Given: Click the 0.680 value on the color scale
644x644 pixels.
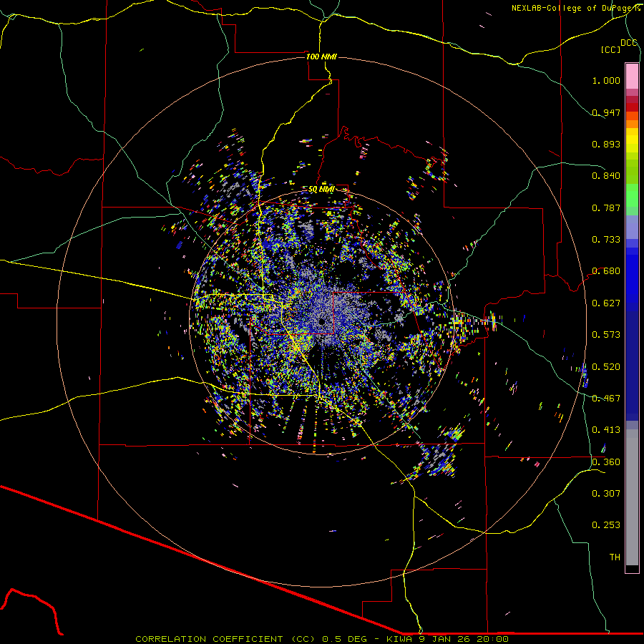Looking at the screenshot, I should (x=606, y=271).
